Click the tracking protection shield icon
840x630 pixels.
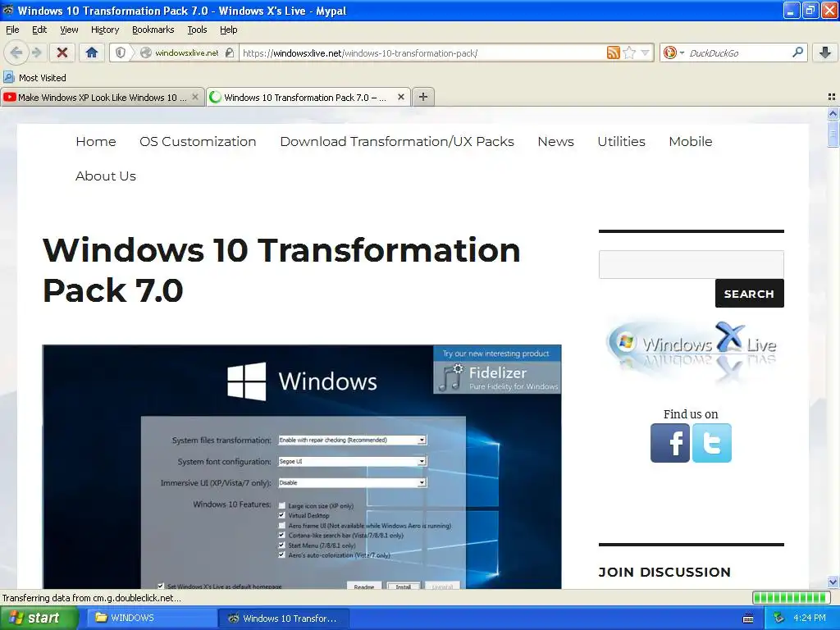point(121,52)
